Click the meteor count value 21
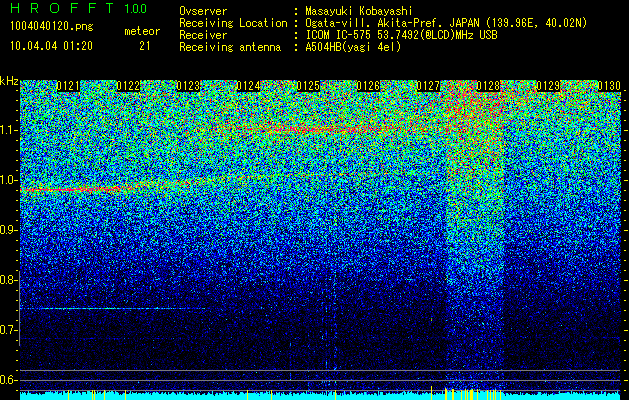The width and height of the screenshot is (629, 400). (145, 46)
